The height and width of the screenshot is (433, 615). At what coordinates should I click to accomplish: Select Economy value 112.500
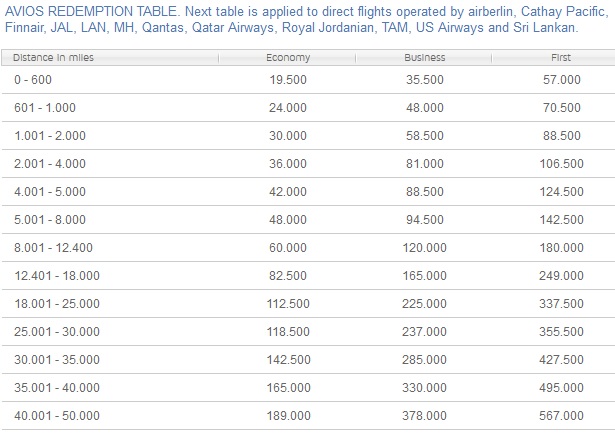tap(287, 302)
